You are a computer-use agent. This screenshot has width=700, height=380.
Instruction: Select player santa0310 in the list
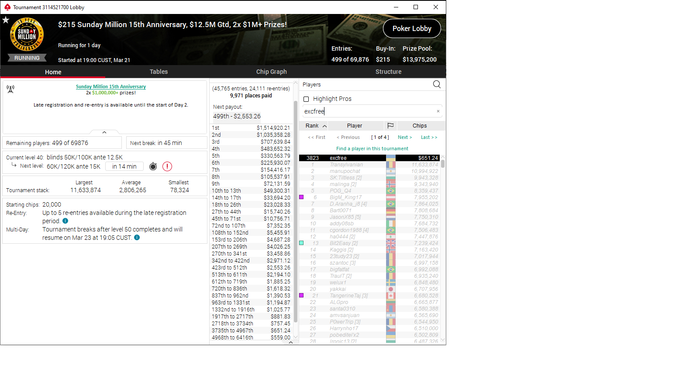pos(369,309)
